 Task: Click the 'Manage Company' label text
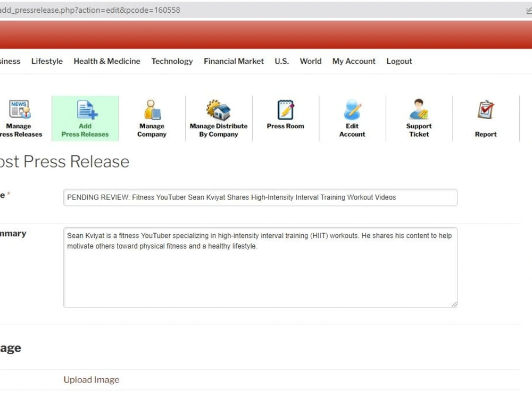point(152,130)
